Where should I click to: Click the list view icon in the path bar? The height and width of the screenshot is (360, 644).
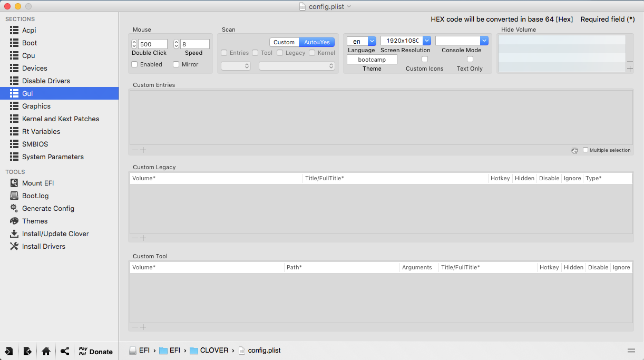click(631, 351)
